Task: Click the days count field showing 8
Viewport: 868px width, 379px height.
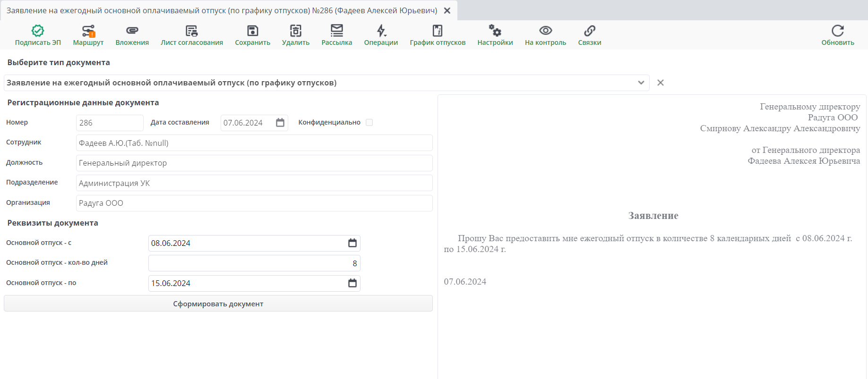Action: [254, 263]
